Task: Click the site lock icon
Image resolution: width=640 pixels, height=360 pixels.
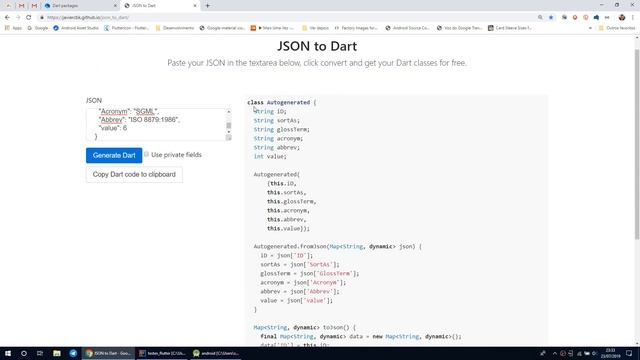Action: pos(42,18)
